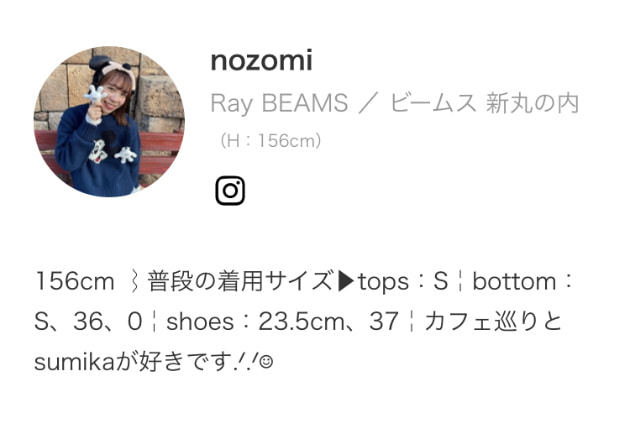
Task: Click the (H:156cm) height label
Action: [x=270, y=141]
